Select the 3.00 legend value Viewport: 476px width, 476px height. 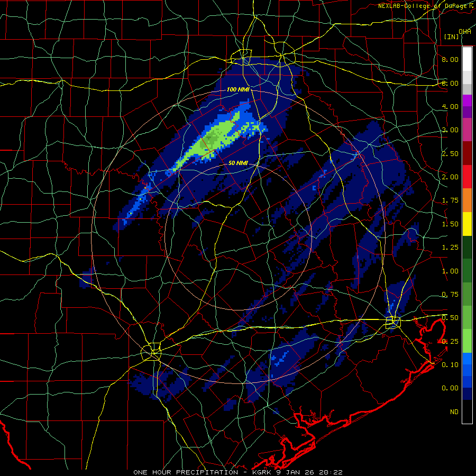(450, 130)
